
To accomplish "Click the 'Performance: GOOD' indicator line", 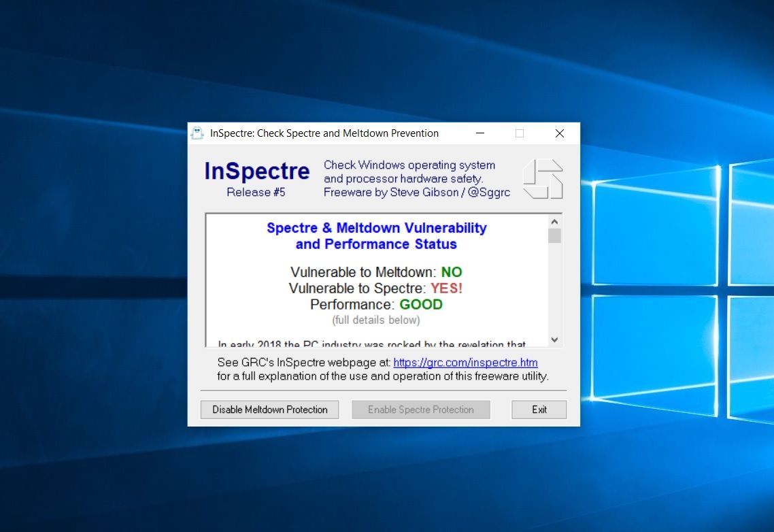I will pos(376,304).
